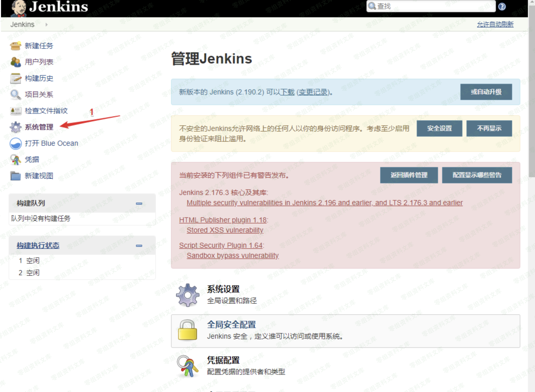
Task: Open system settings (系统设置) entry
Action: [x=223, y=289]
